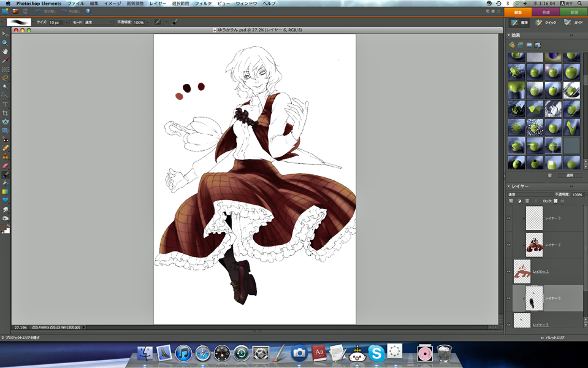The height and width of the screenshot is (368, 588).
Task: Click プロジェクトエリアを隠す
Action: tap(21, 337)
